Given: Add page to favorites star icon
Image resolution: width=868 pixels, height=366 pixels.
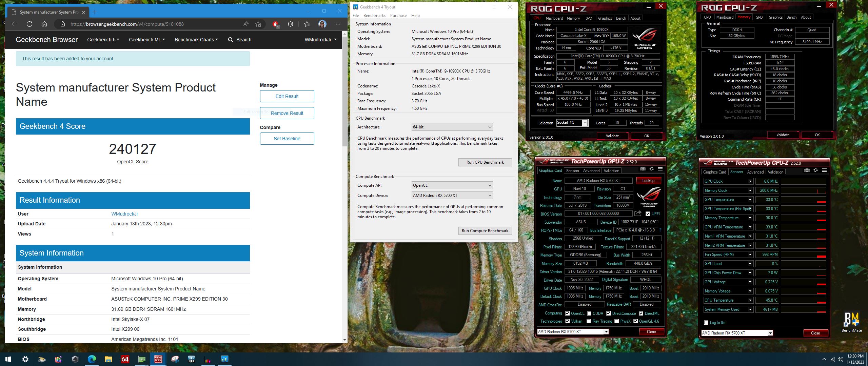Looking at the screenshot, I should [258, 24].
